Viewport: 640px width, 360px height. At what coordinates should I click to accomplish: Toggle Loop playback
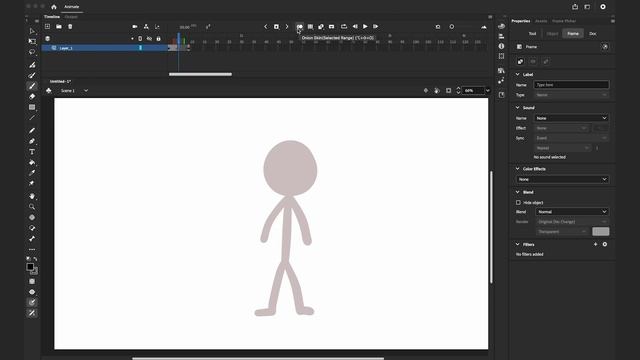click(344, 27)
